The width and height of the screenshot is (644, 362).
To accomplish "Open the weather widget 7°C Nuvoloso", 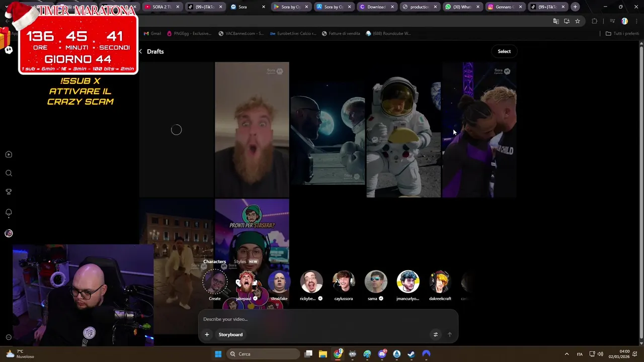I will point(20,354).
